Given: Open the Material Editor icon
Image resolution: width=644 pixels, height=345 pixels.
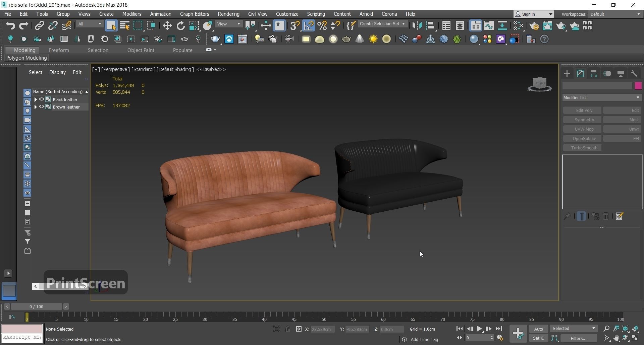Looking at the screenshot, I should [x=518, y=26].
